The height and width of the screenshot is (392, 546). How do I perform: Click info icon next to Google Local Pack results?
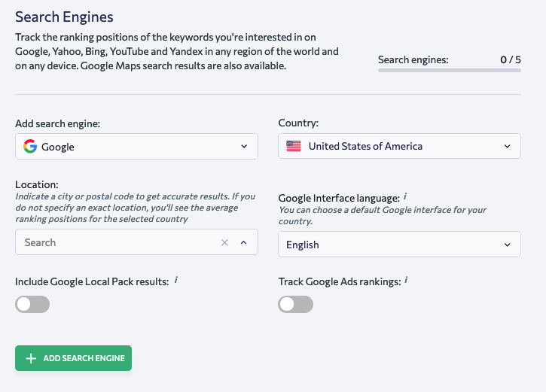coord(176,280)
